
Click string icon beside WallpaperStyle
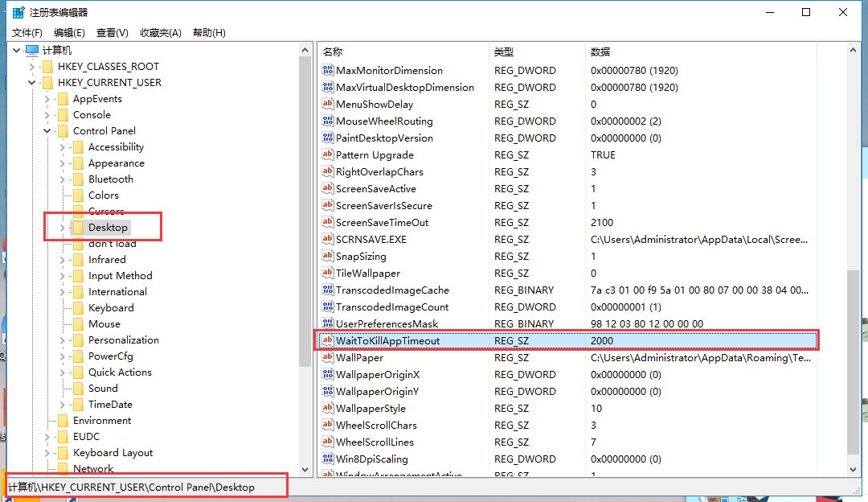(x=328, y=408)
